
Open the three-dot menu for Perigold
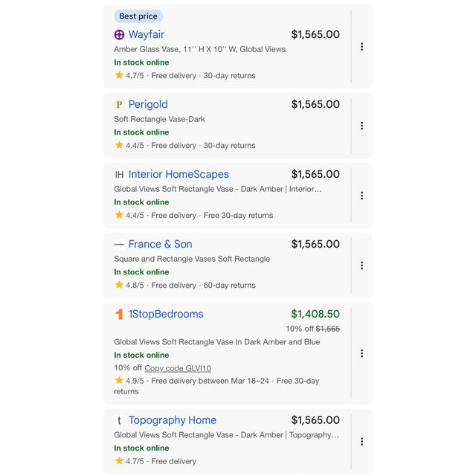pyautogui.click(x=361, y=126)
